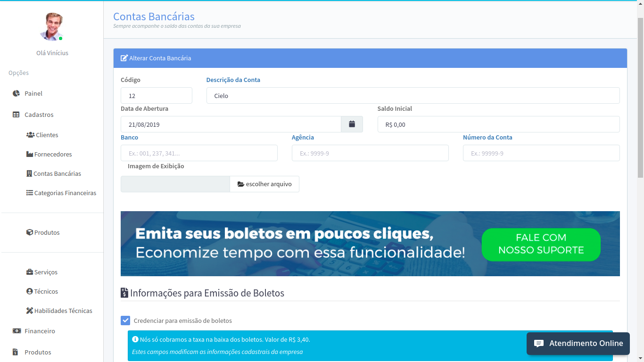Click the boleto promotional banner image
The height and width of the screenshot is (362, 644).
370,244
